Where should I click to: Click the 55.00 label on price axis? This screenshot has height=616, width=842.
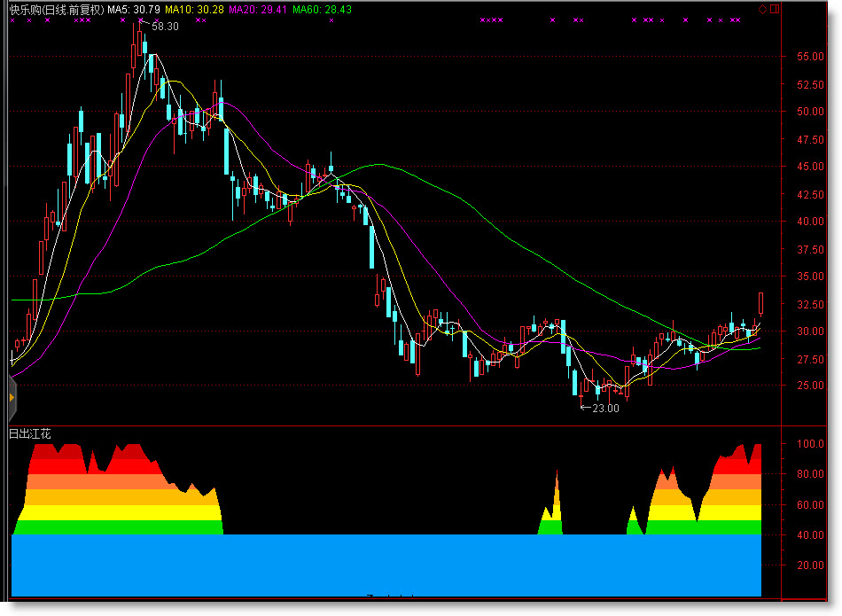[811, 57]
